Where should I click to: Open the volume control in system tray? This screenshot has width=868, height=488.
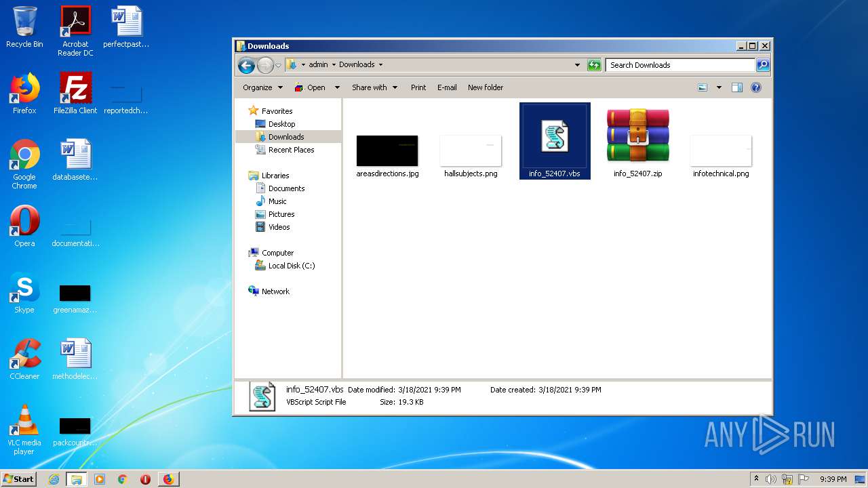pos(771,479)
